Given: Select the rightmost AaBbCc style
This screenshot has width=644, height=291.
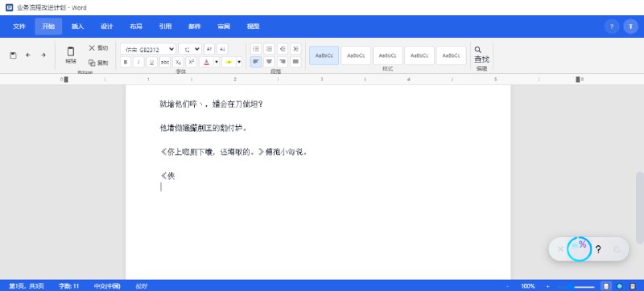Looking at the screenshot, I should pyautogui.click(x=451, y=55).
